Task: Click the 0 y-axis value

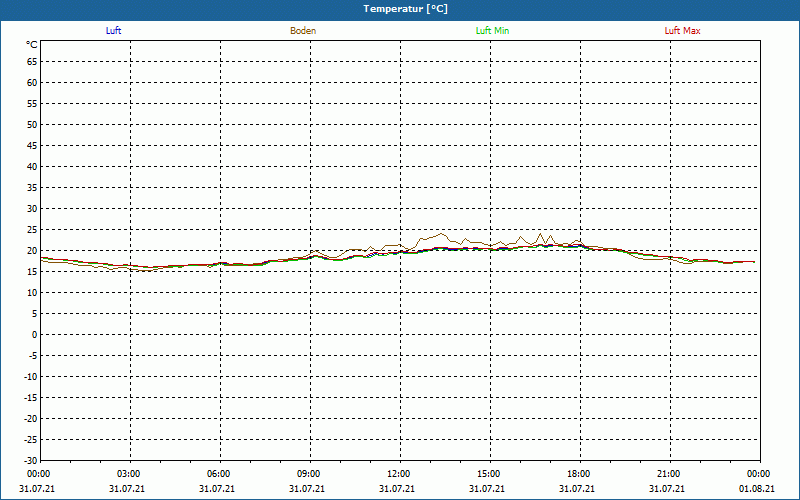Action: 35,335
